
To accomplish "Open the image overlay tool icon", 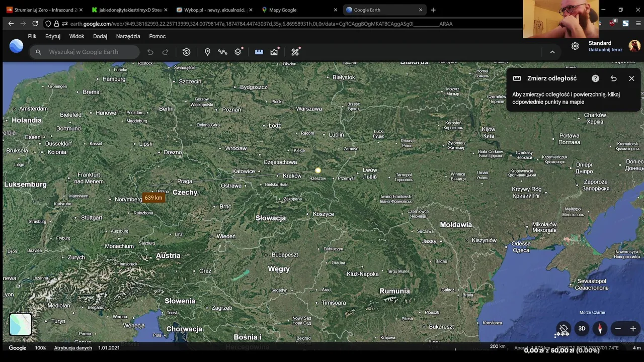I will tap(274, 52).
